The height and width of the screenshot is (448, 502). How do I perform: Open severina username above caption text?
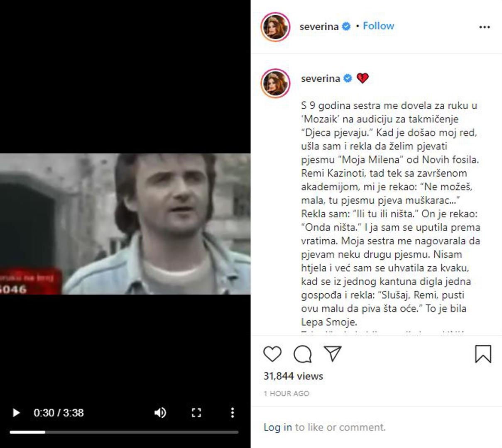[x=321, y=78]
